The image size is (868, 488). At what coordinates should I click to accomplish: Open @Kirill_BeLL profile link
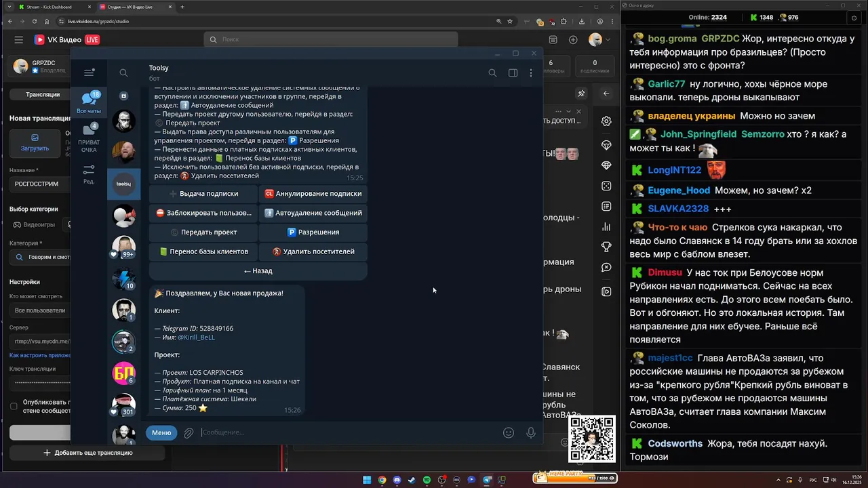coord(196,337)
